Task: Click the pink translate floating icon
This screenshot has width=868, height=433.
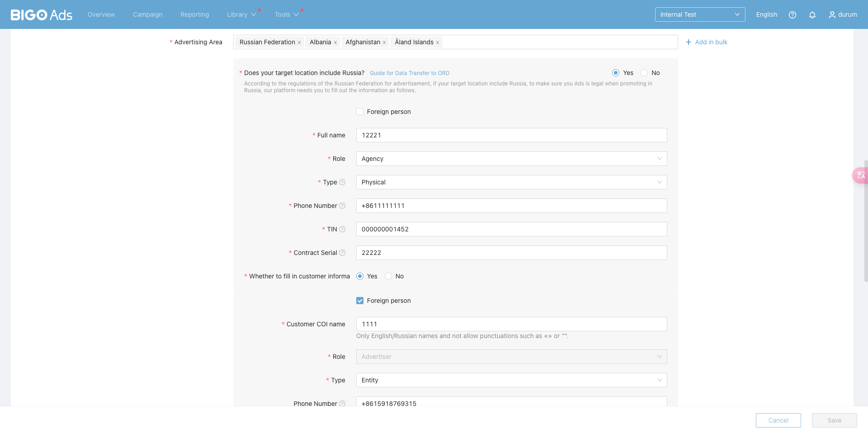Action: point(860,175)
